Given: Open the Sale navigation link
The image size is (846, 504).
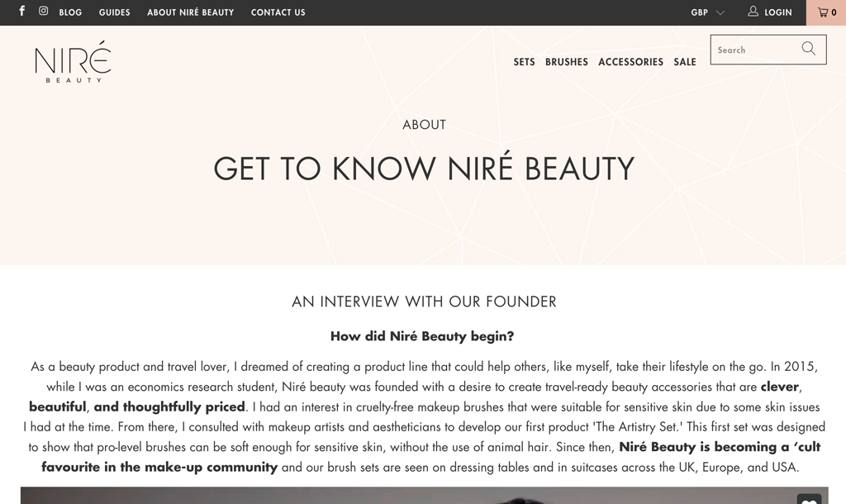Looking at the screenshot, I should pyautogui.click(x=685, y=62).
